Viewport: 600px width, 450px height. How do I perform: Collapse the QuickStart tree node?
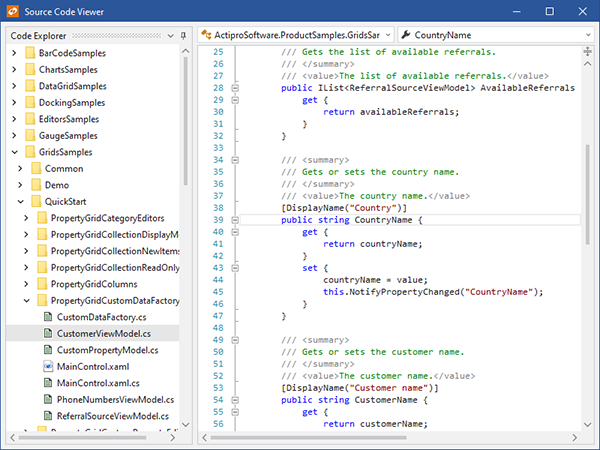tap(21, 201)
